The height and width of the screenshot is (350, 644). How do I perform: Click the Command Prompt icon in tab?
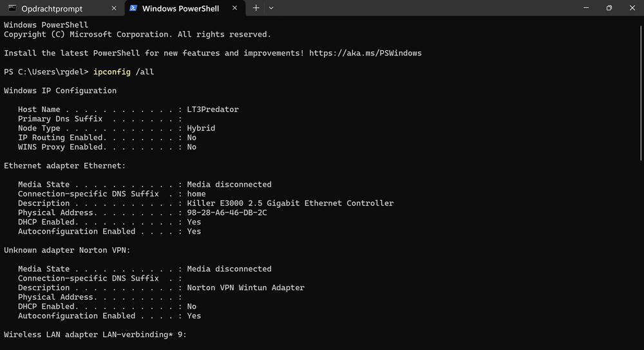point(12,8)
